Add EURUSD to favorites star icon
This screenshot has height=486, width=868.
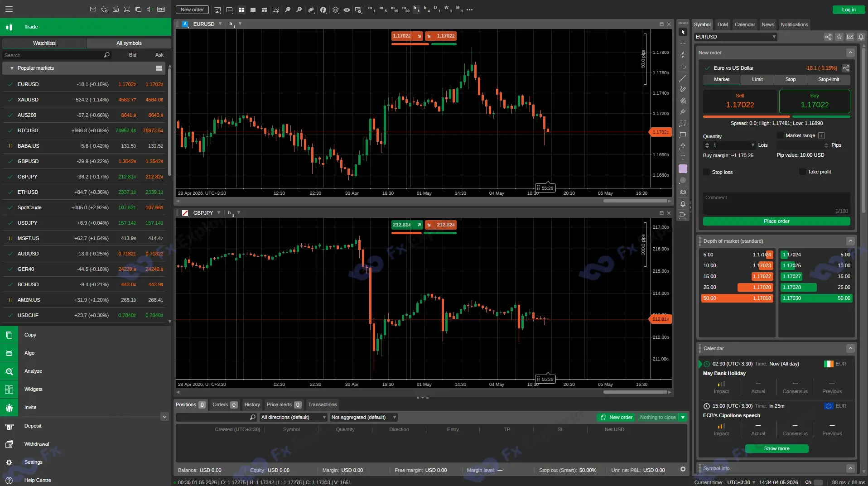(x=839, y=37)
